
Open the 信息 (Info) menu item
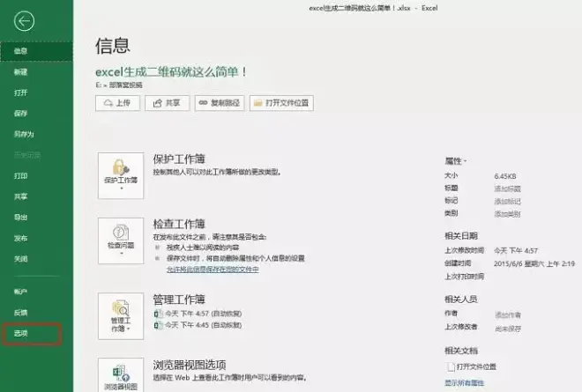pos(36,51)
